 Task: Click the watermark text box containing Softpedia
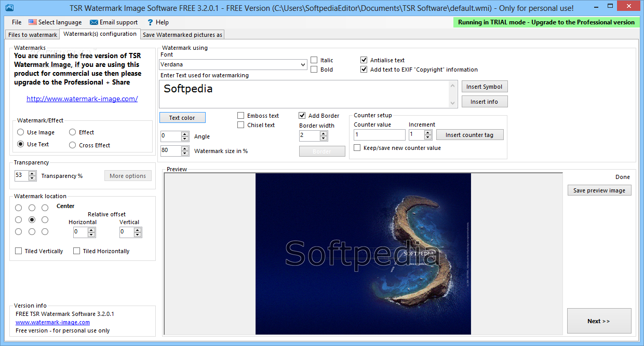pyautogui.click(x=304, y=94)
